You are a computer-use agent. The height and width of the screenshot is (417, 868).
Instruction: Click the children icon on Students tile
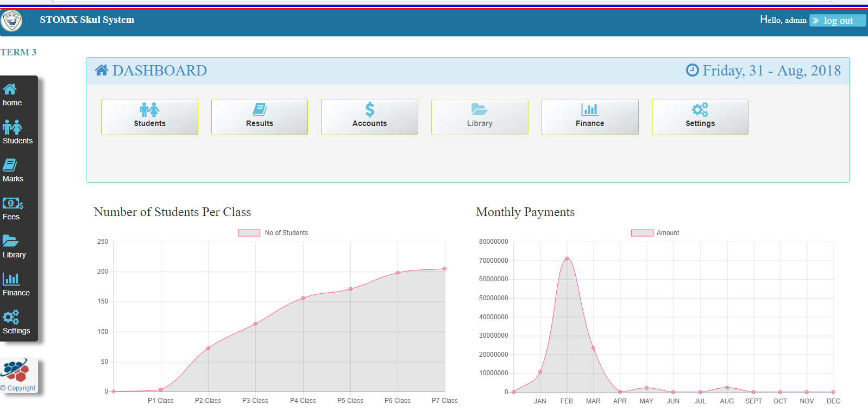tap(149, 110)
